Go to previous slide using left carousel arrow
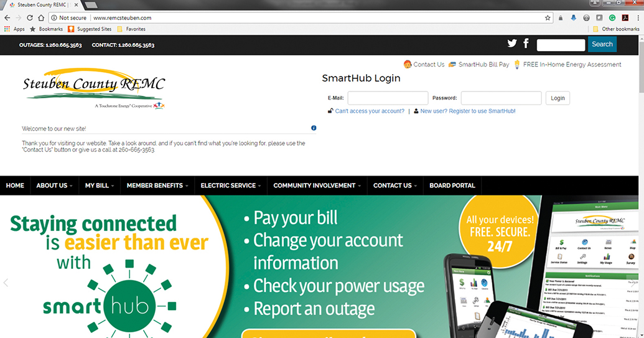This screenshot has width=644, height=338. pos(6,283)
